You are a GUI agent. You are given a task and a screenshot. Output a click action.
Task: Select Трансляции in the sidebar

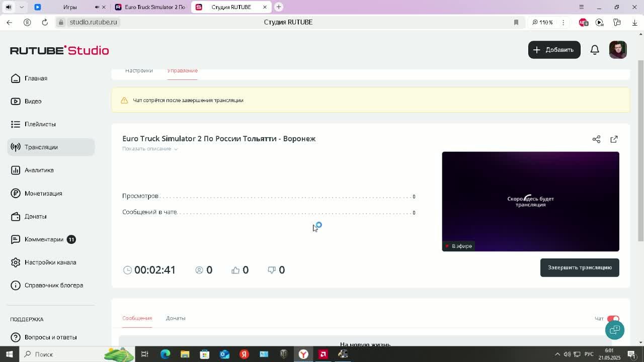pyautogui.click(x=51, y=147)
